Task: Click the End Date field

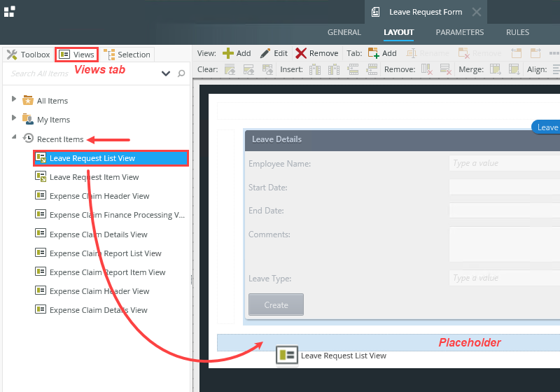Action: (x=504, y=211)
